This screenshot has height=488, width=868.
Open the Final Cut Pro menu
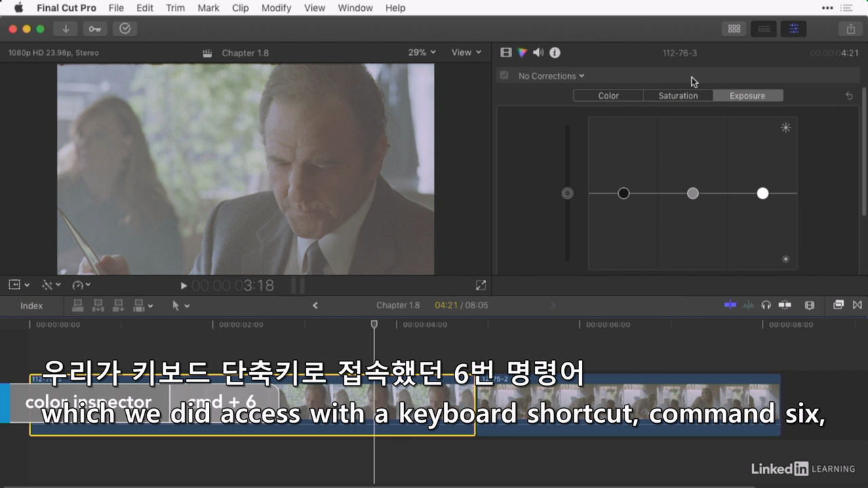point(66,8)
